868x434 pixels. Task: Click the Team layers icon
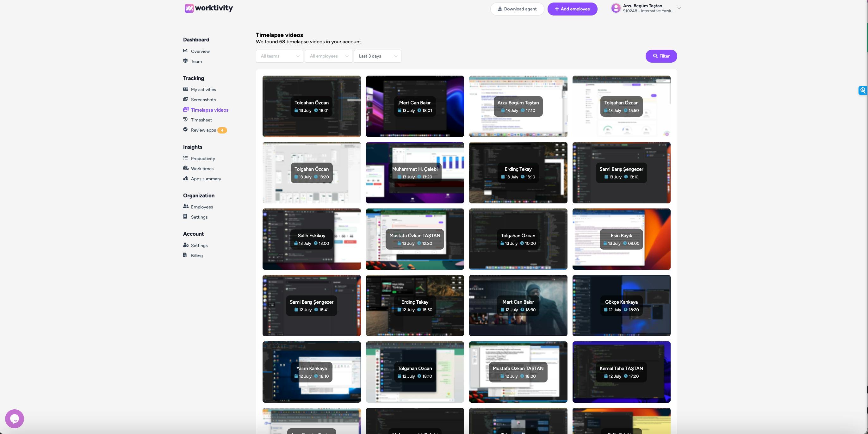185,61
